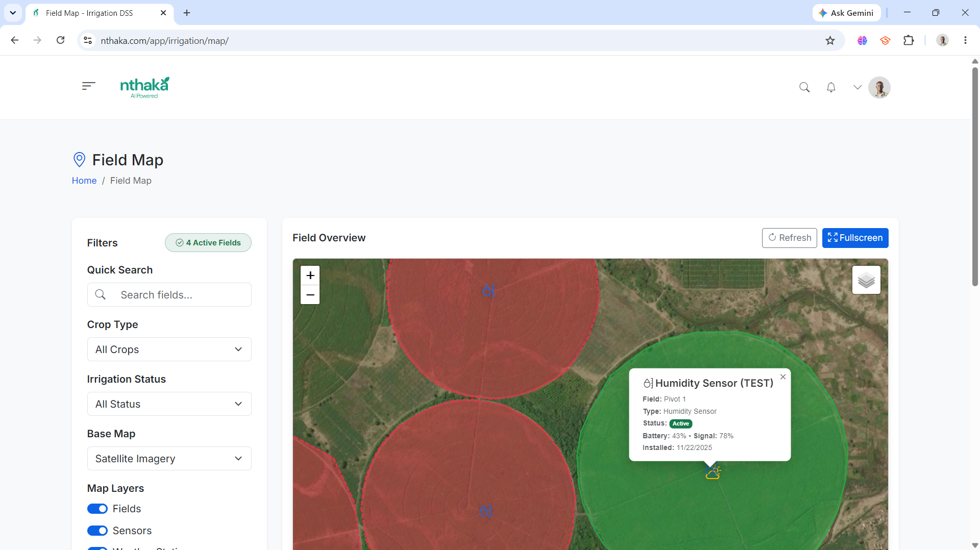This screenshot has width=980, height=550.
Task: Reload the browser page
Action: 60,40
